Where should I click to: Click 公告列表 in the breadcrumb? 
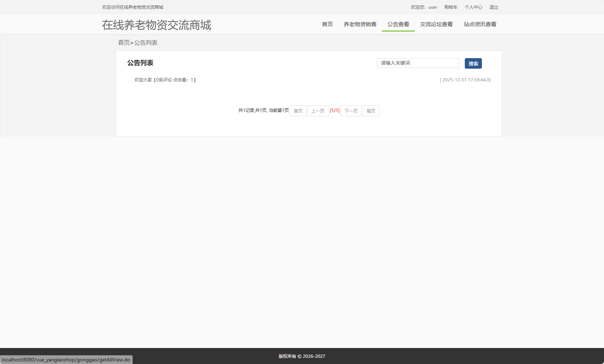(x=147, y=43)
